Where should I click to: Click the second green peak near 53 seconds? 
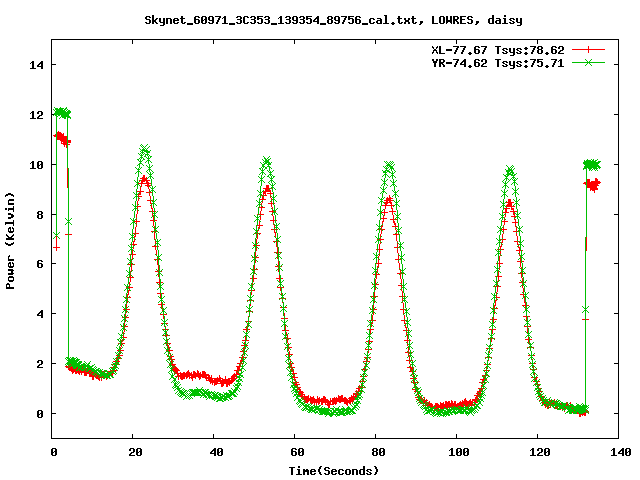pyautogui.click(x=266, y=160)
